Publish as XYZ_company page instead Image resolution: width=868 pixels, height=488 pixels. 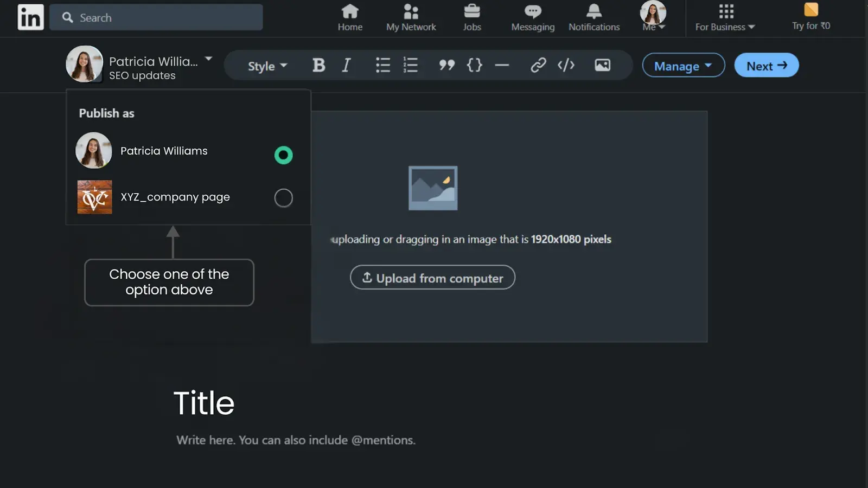[x=283, y=197]
